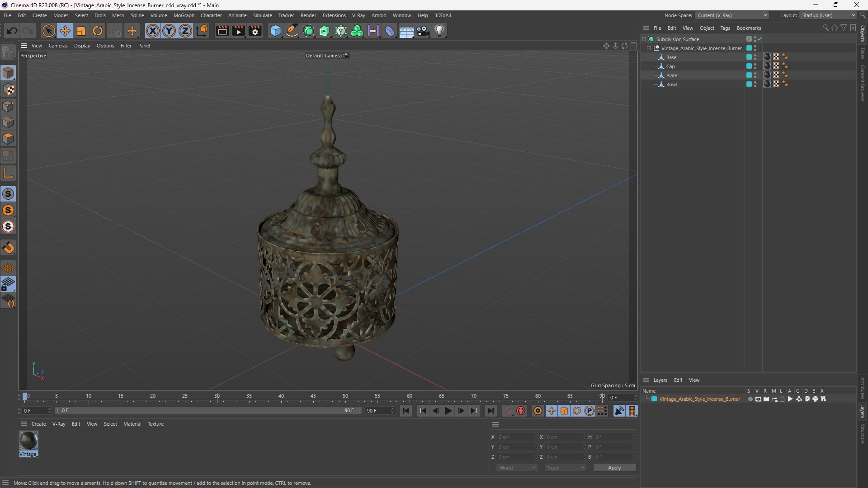Screen dimensions: 868x488
Task: Click the Camera object icon
Action: tap(423, 31)
